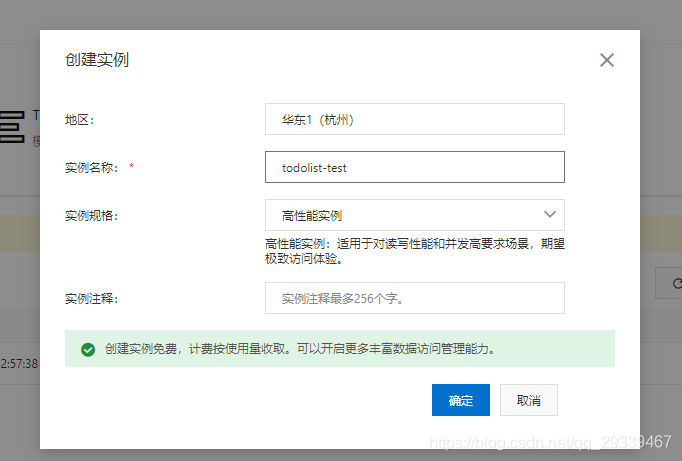682x461 pixels.
Task: Click the refresh icon in background page
Action: coord(676,284)
